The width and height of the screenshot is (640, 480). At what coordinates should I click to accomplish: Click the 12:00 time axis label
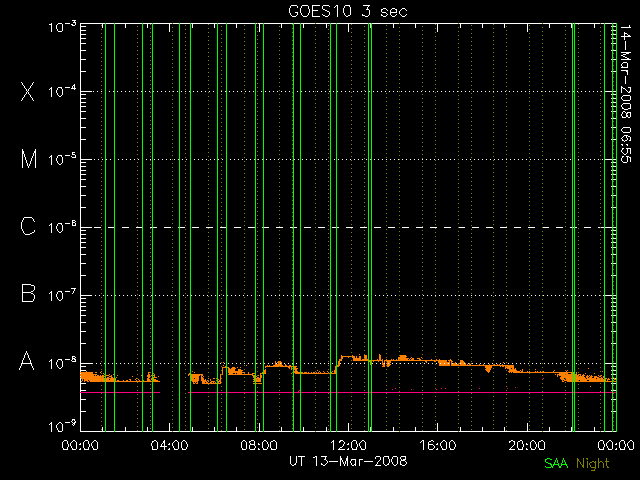pos(348,445)
